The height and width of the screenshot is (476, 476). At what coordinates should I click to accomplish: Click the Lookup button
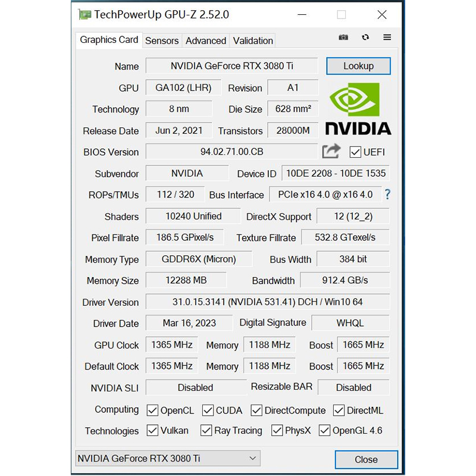click(x=359, y=66)
